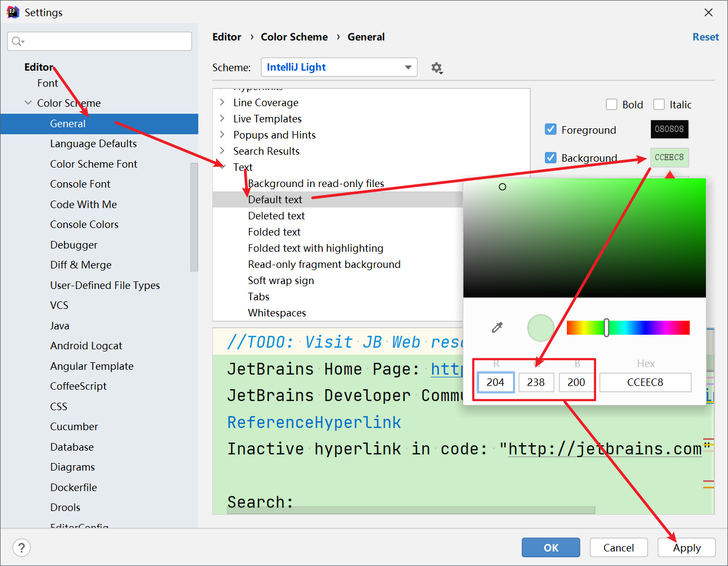Image resolution: width=728 pixels, height=566 pixels.
Task: Click the Hex color input field
Action: click(646, 382)
